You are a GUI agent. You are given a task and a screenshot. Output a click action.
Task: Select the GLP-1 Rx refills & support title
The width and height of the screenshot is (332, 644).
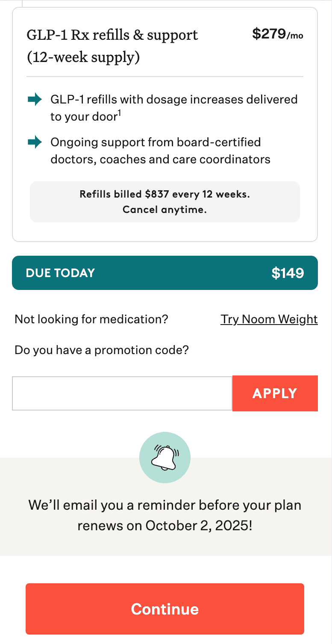[x=112, y=35]
